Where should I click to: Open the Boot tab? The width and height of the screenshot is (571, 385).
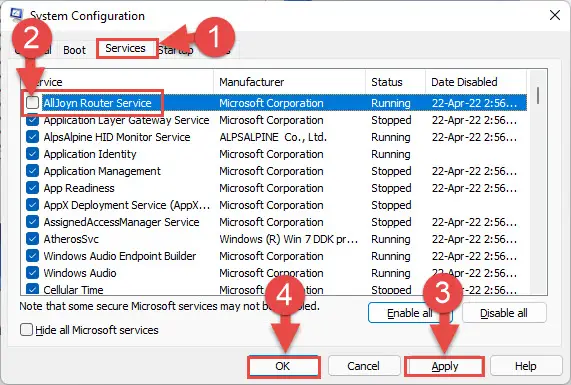point(74,50)
